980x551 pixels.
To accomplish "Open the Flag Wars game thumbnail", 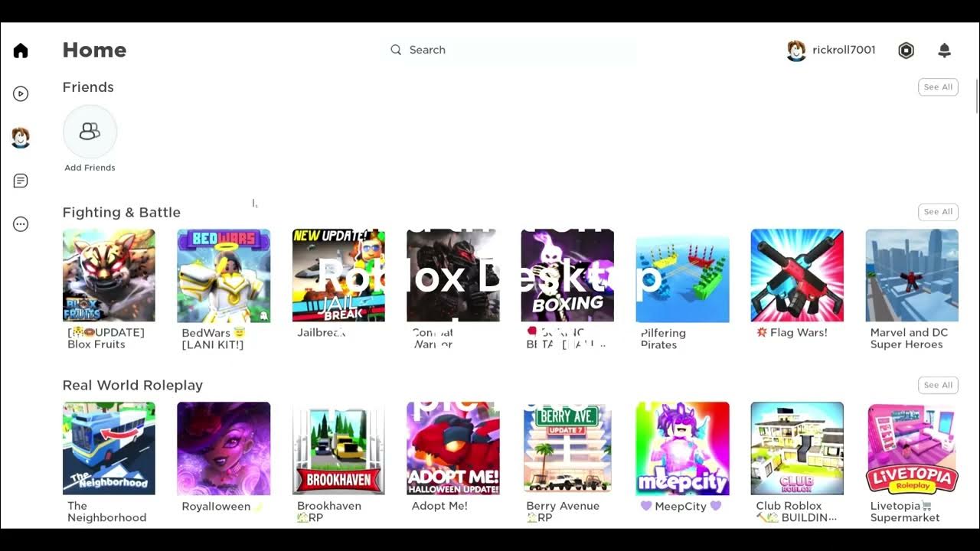I will [797, 275].
